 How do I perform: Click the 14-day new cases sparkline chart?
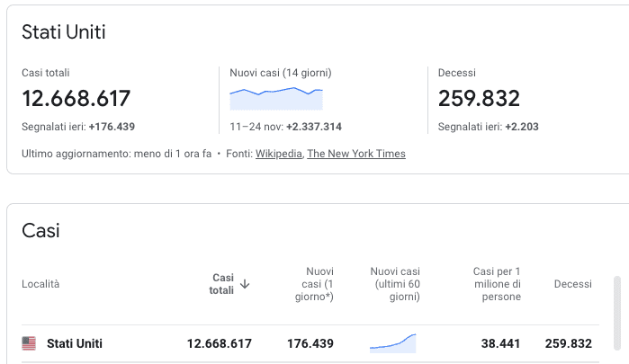tap(276, 99)
